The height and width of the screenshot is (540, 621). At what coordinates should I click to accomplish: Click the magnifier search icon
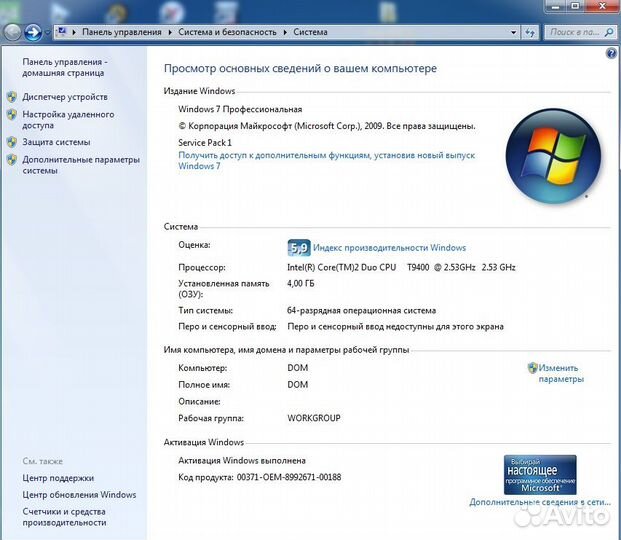coord(610,32)
